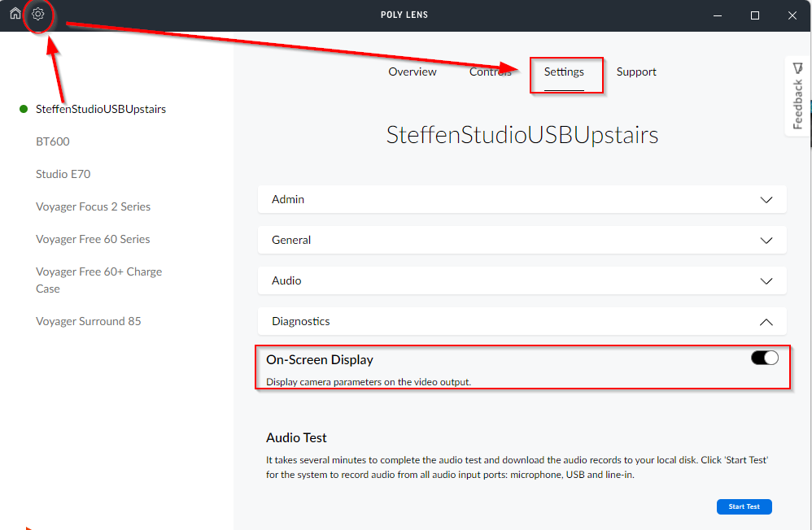
Task: Close the Poly Lens window
Action: pos(792,15)
